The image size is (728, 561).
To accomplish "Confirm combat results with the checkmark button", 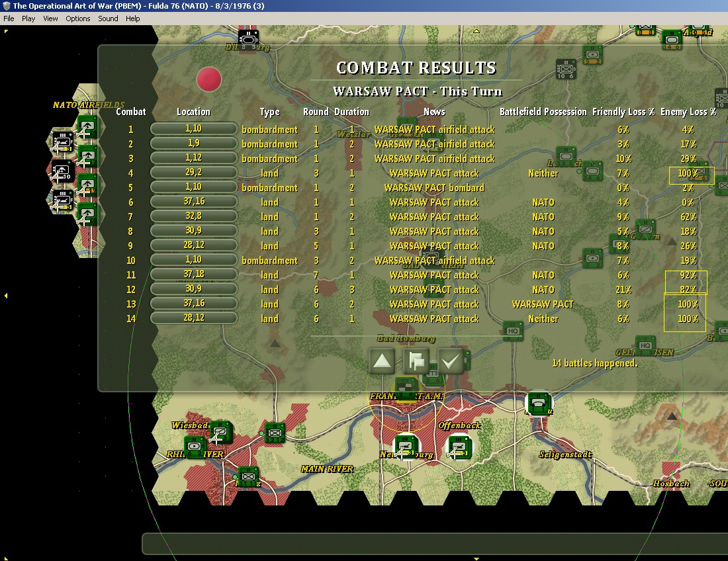I will pos(450,361).
